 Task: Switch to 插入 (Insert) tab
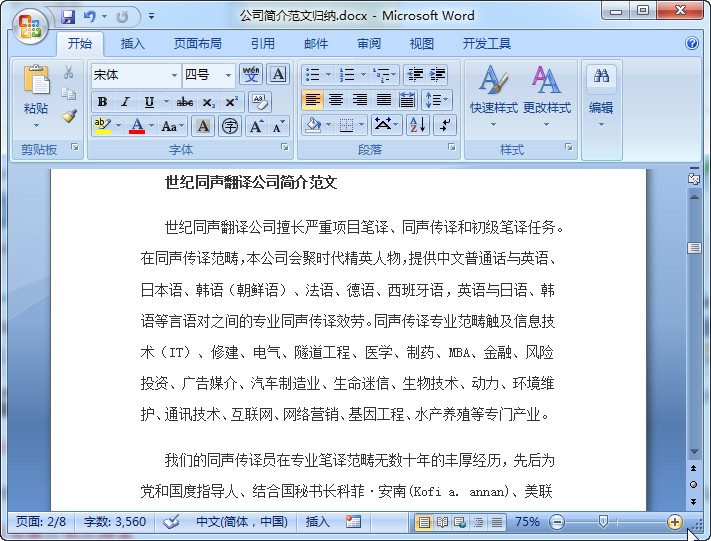pos(132,44)
